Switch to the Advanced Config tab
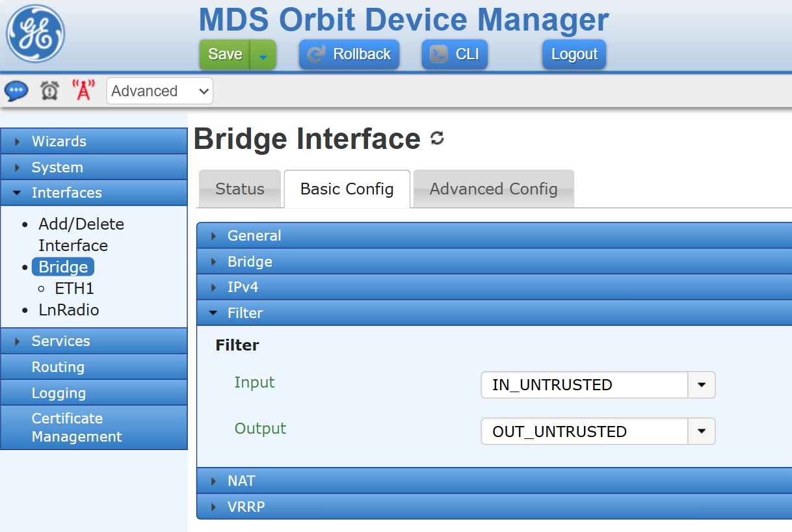 [494, 189]
